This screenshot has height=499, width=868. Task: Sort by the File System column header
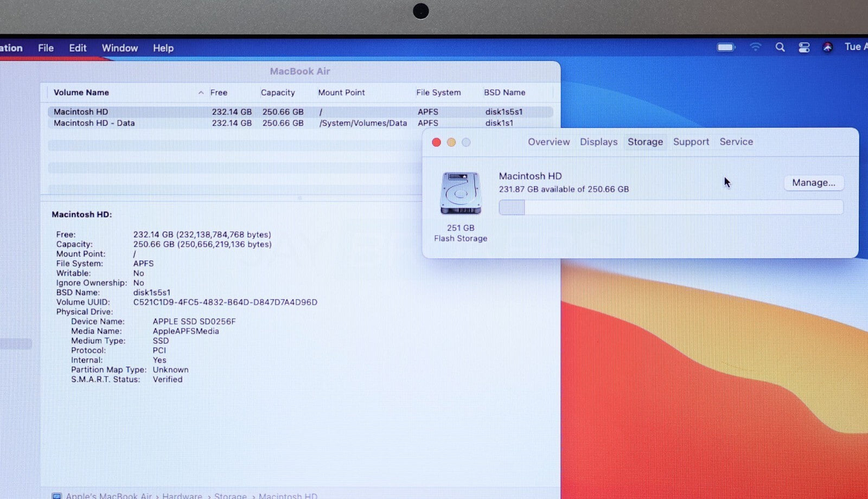coord(438,92)
